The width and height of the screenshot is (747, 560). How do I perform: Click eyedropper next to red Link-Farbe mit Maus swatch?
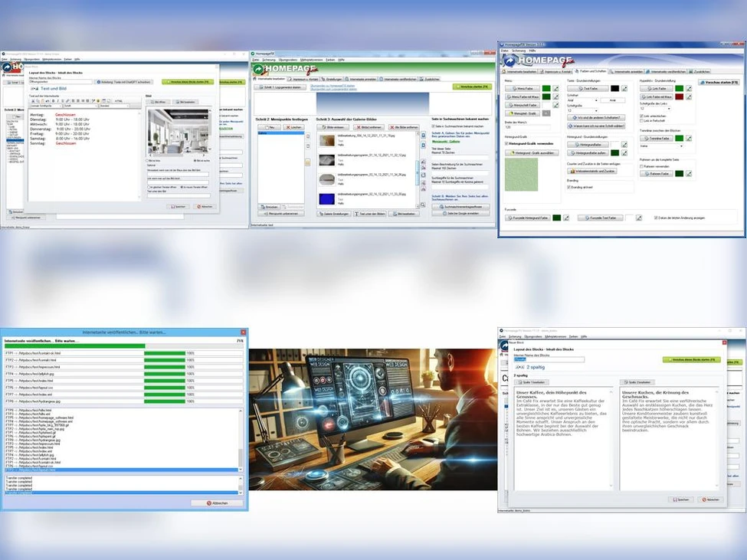689,97
